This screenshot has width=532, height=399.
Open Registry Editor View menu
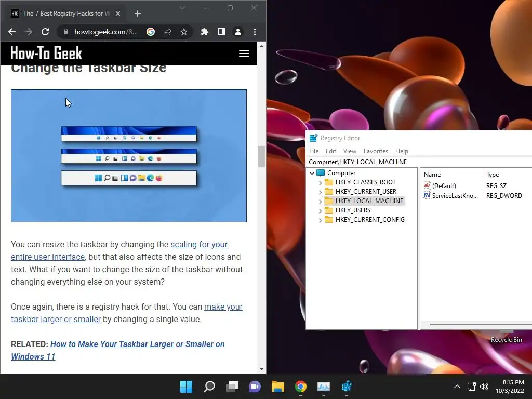[x=350, y=151]
